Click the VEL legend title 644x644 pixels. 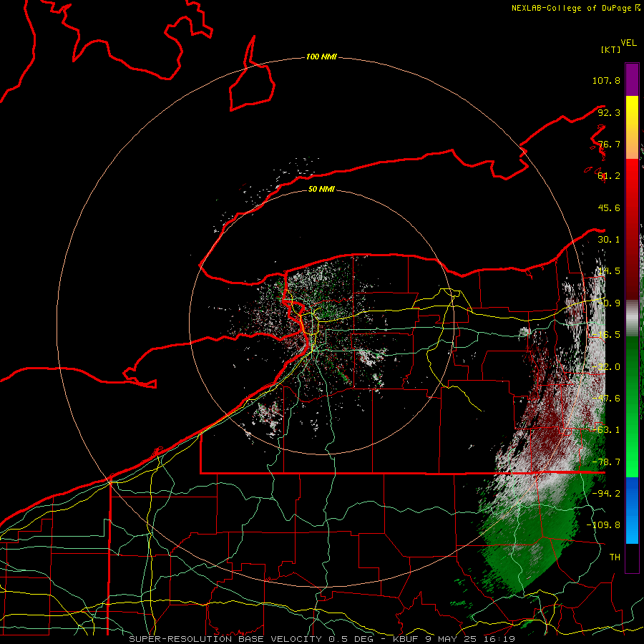coord(628,43)
